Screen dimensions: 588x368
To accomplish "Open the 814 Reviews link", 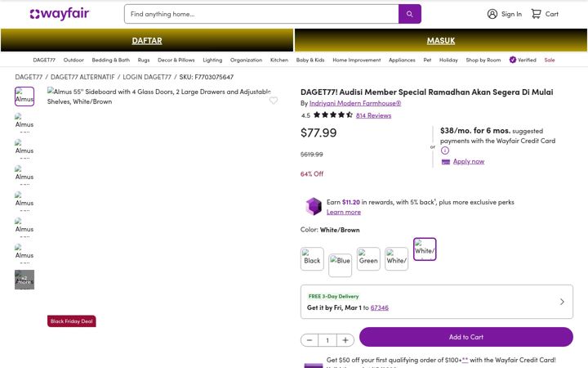I will (373, 115).
